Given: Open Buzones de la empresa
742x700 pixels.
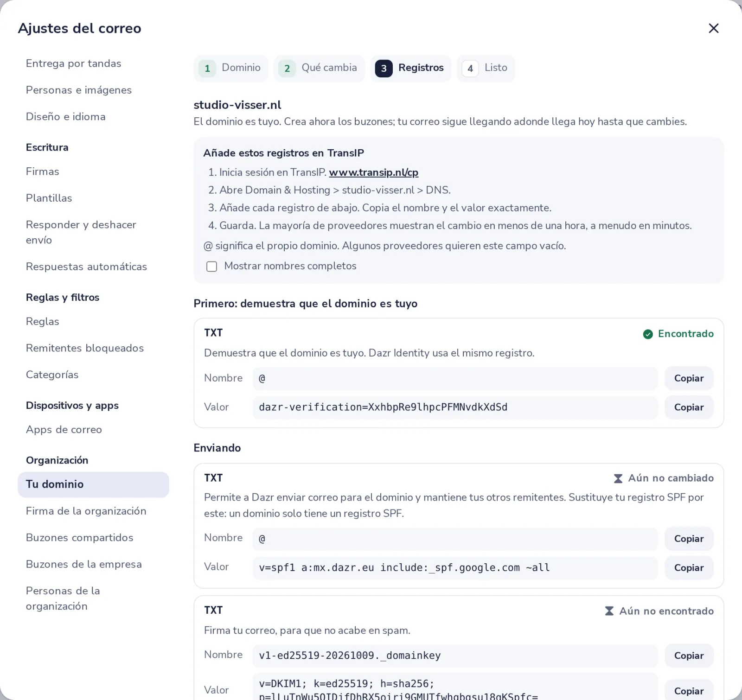Looking at the screenshot, I should click(93, 564).
